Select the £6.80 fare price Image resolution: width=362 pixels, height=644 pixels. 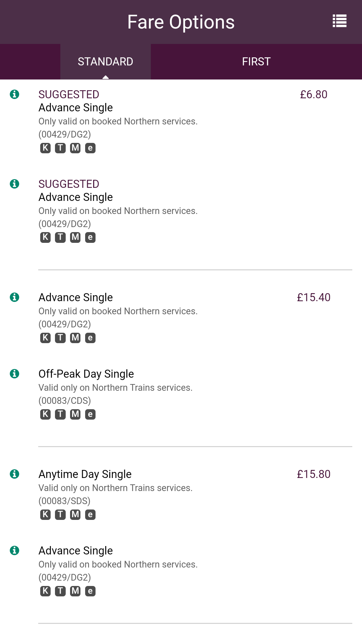pyautogui.click(x=313, y=95)
